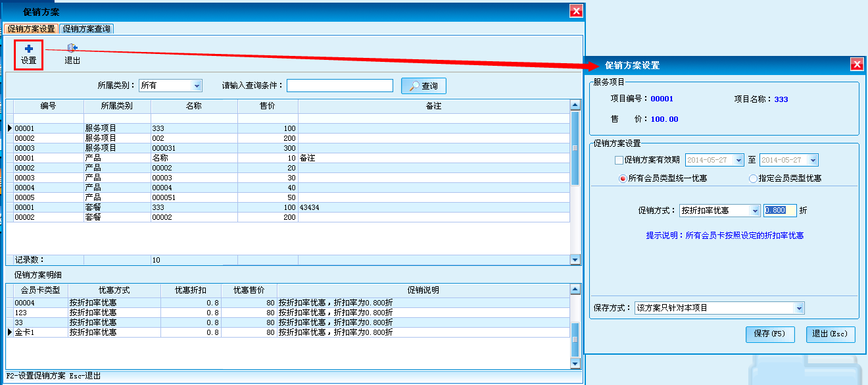Close the 促销方案设置 dialog
The image size is (868, 385).
pyautogui.click(x=856, y=64)
